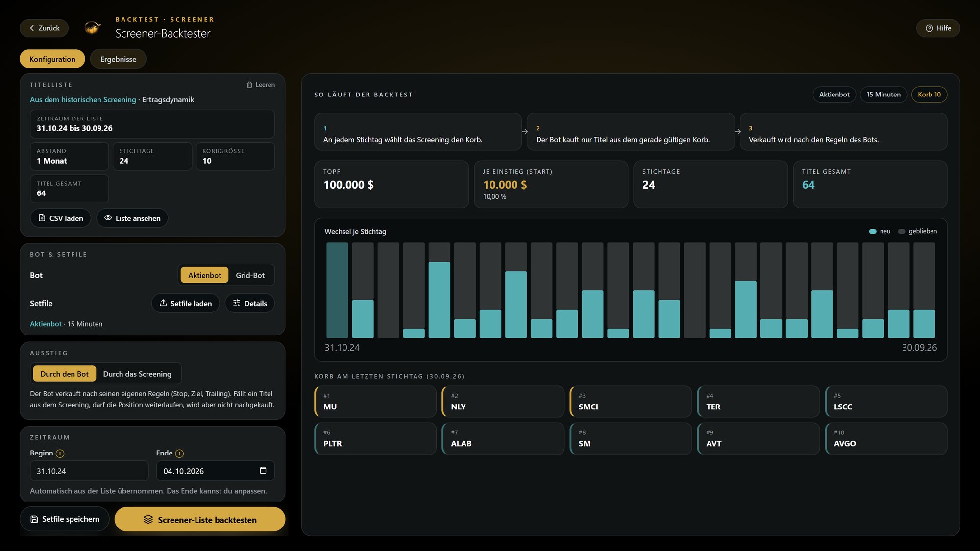Open basket card #3 SMCI
The height and width of the screenshot is (551, 980).
(x=631, y=402)
